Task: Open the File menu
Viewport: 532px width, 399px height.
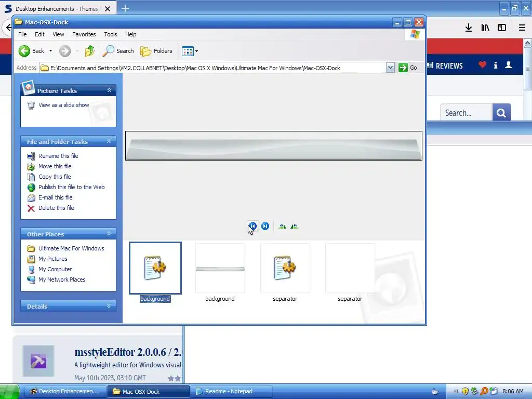Action: (22, 34)
